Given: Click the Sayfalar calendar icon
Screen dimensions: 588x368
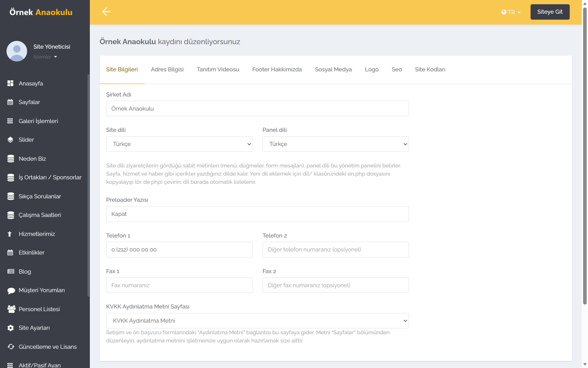Looking at the screenshot, I should tap(11, 102).
